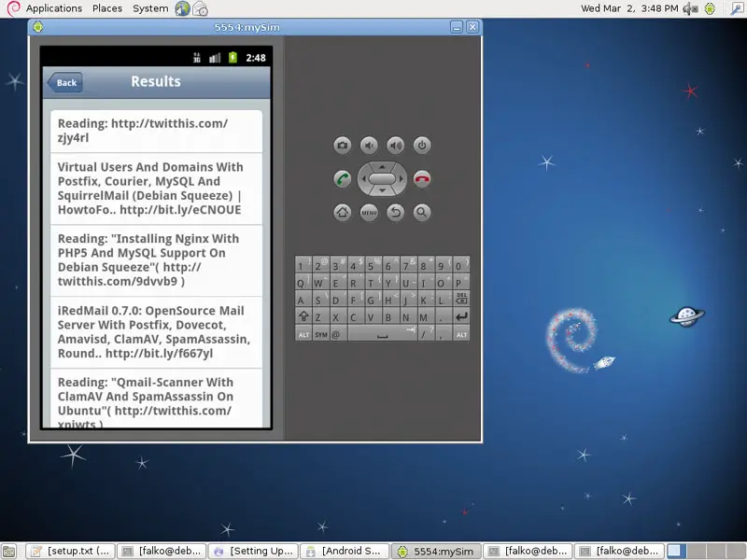This screenshot has height=560, width=747.
Task: Launch the web browser from top panel
Action: click(x=182, y=8)
